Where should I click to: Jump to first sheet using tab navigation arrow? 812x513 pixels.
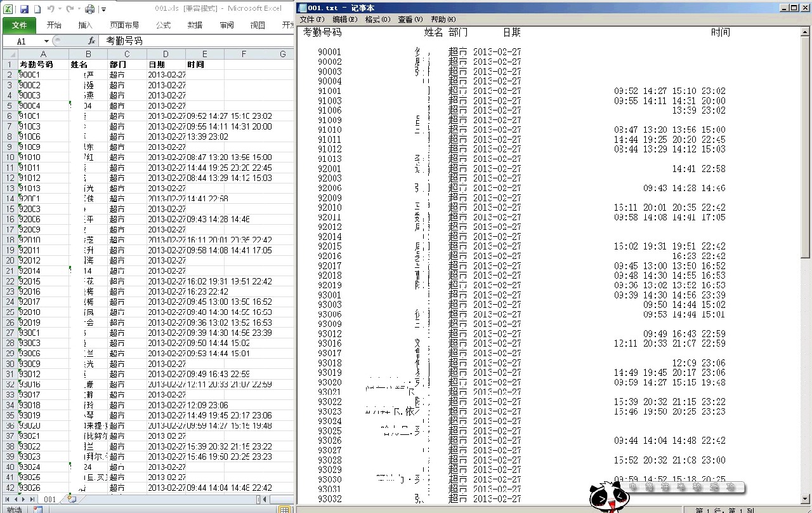pos(8,500)
